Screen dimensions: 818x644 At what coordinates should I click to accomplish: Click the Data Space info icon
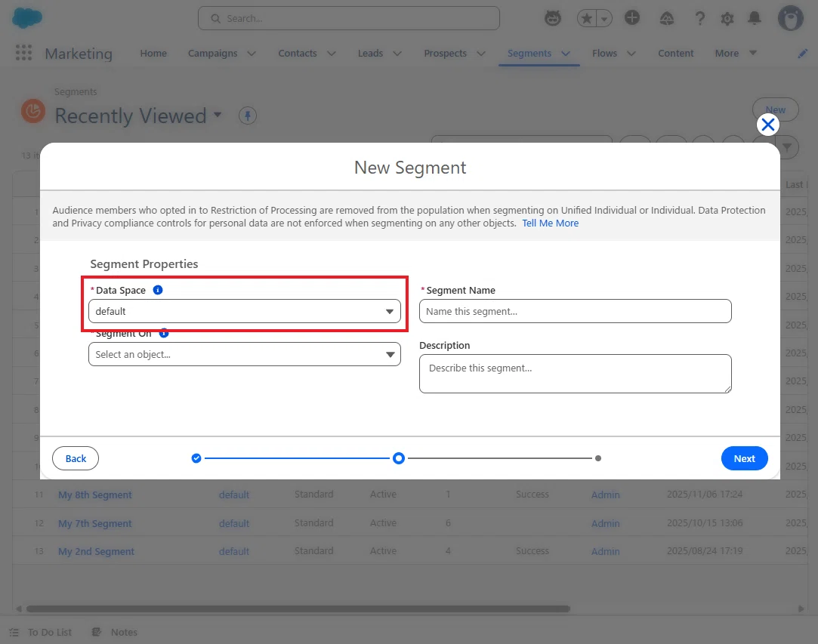point(158,290)
